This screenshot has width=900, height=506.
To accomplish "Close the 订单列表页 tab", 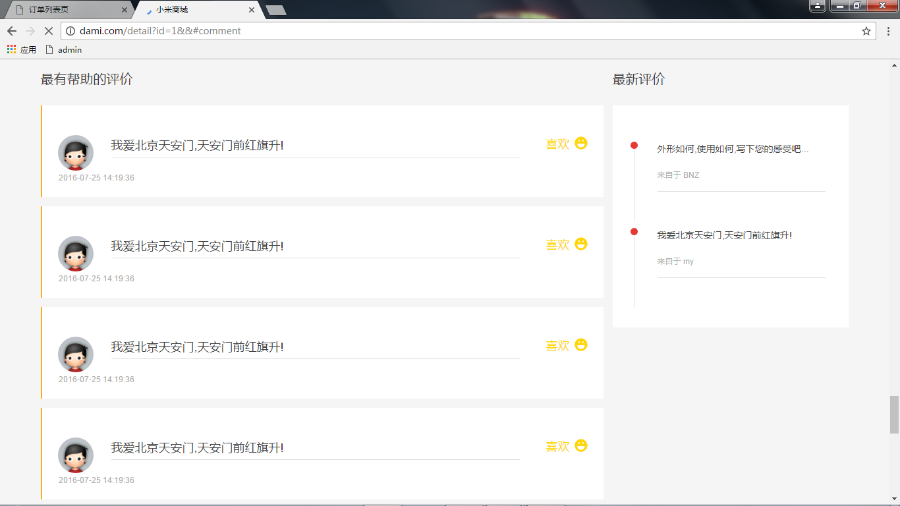I will (x=125, y=10).
